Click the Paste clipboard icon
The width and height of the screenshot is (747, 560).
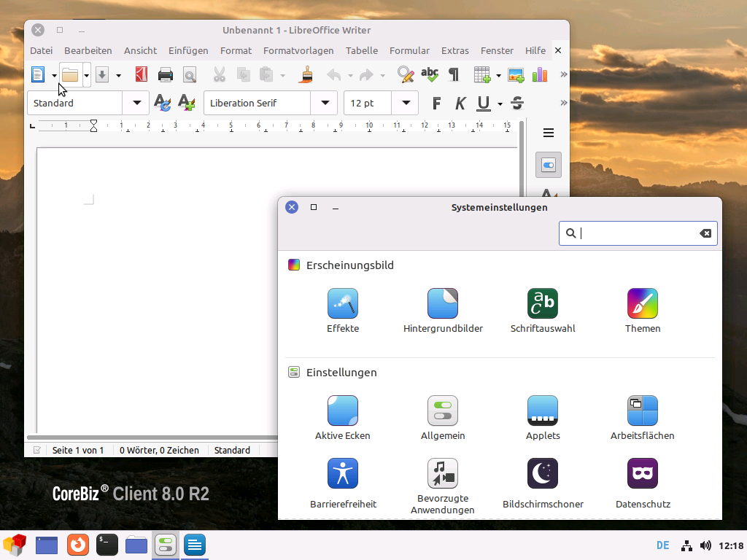coord(266,75)
